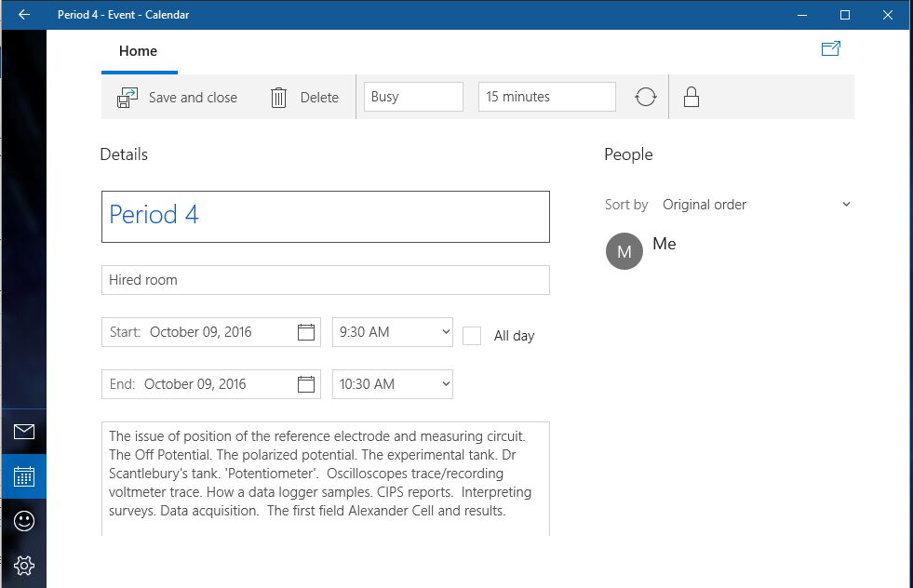Image resolution: width=913 pixels, height=588 pixels.
Task: Click the M avatar for Me
Action: [x=624, y=251]
